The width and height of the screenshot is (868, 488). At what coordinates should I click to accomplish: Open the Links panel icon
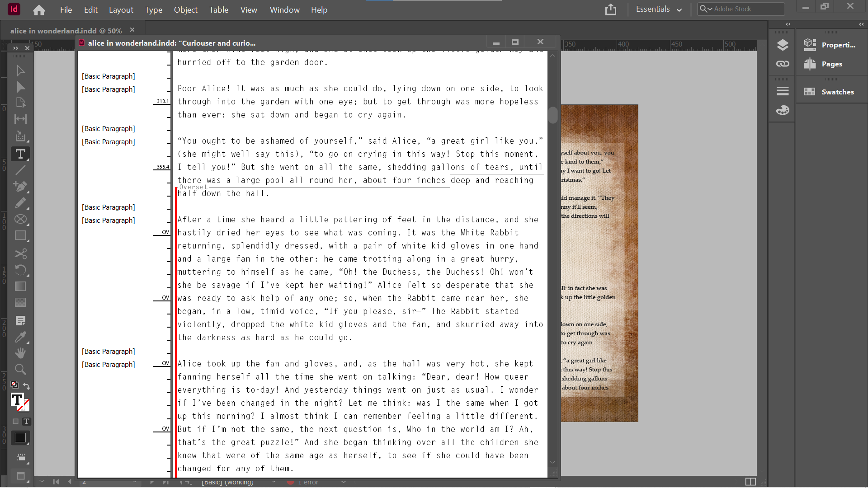pyautogui.click(x=783, y=64)
